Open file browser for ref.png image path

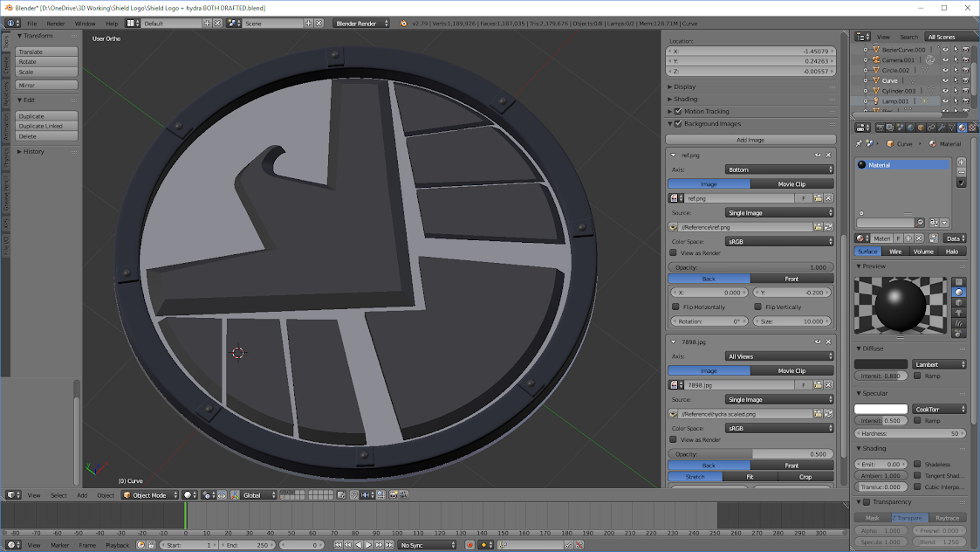point(818,227)
